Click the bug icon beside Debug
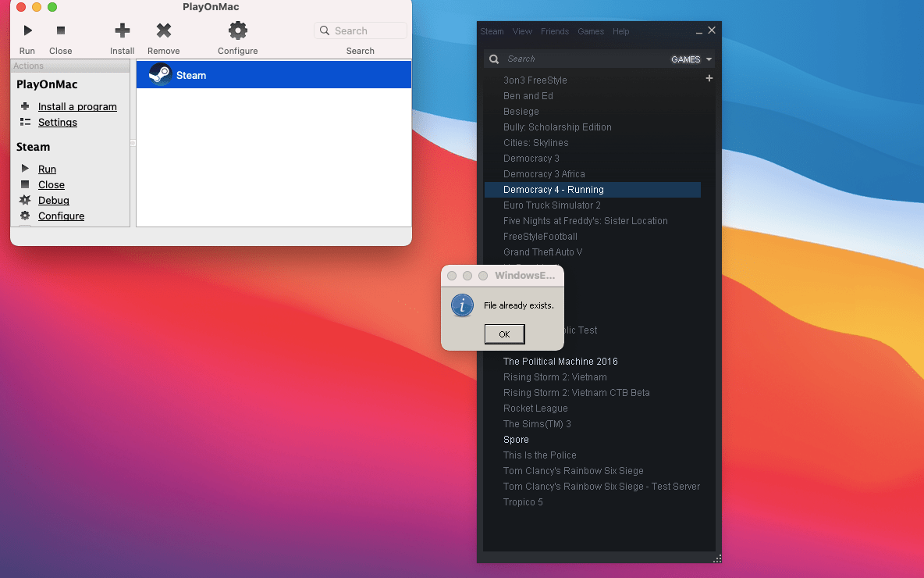This screenshot has width=924, height=578. point(25,200)
